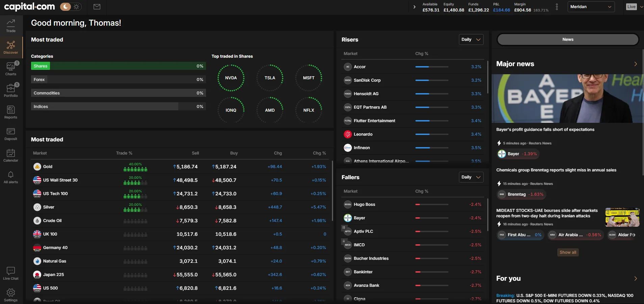
Task: Click the Germany 40 flag icon
Action: (x=37, y=248)
